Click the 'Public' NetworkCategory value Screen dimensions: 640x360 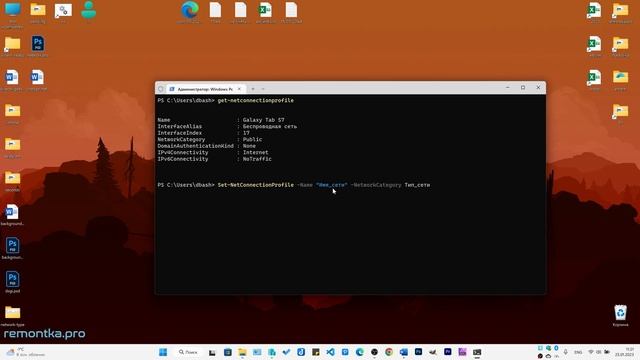point(252,140)
